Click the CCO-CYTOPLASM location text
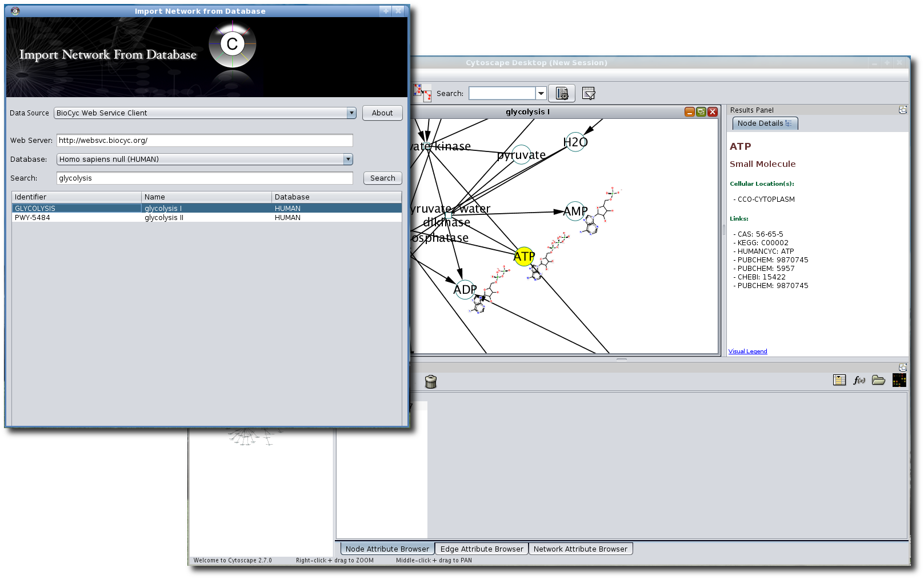Viewport: 924px width, 579px height. click(x=764, y=199)
